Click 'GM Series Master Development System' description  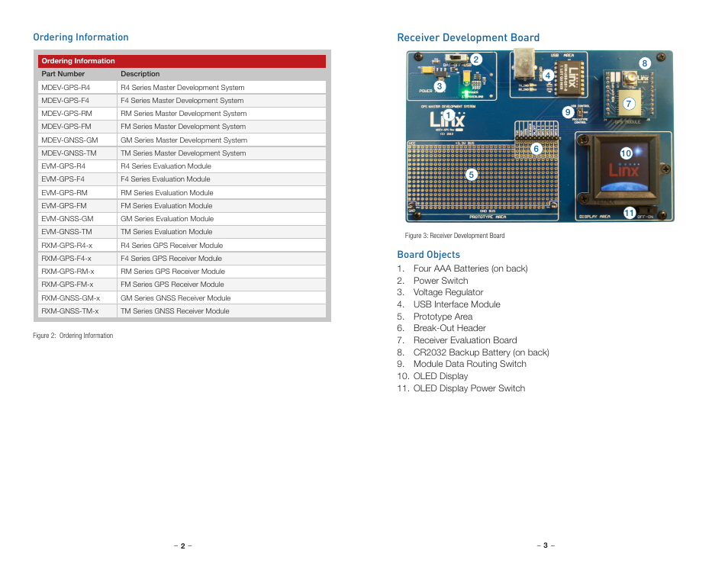click(184, 140)
